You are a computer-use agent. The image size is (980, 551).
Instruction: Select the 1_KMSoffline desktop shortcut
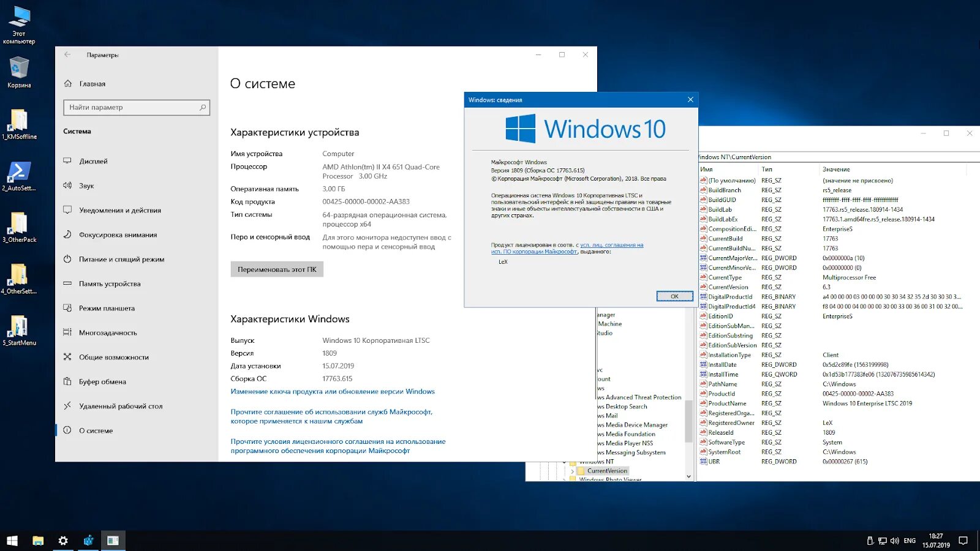point(19,124)
